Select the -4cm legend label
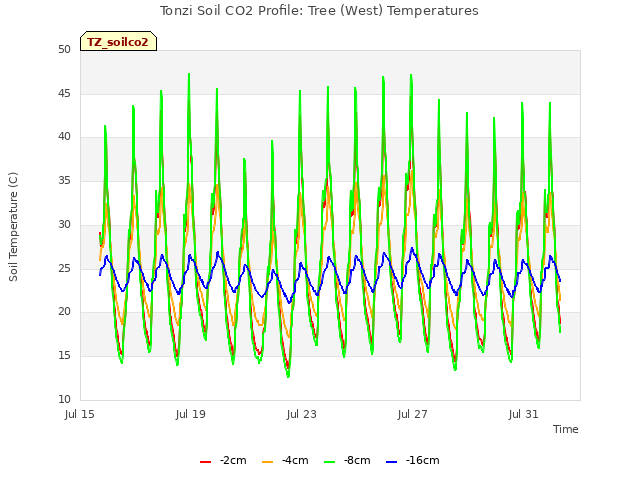 click(x=295, y=460)
